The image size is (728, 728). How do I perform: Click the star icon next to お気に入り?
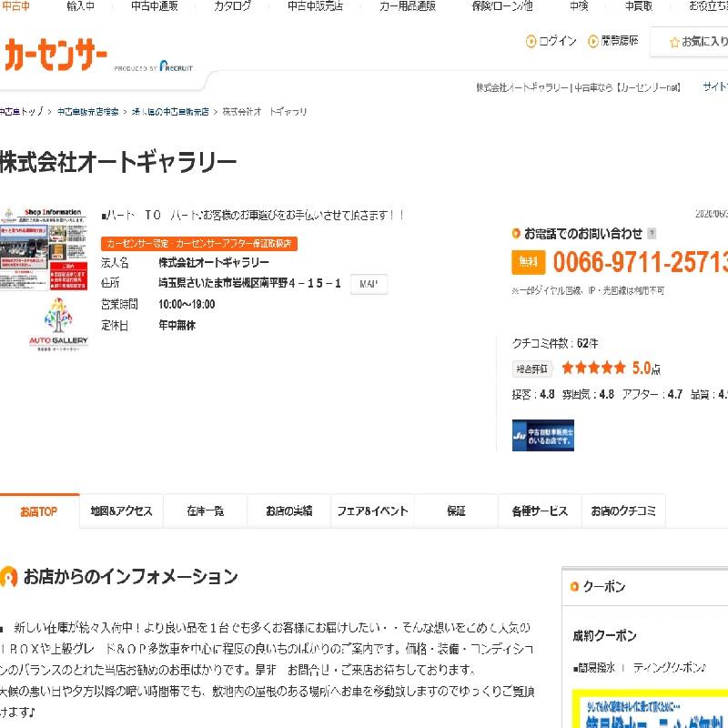tap(674, 42)
